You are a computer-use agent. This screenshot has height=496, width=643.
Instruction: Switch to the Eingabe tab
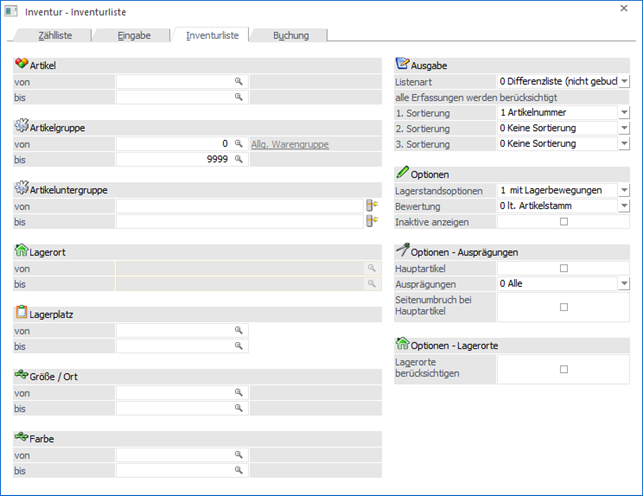pyautogui.click(x=133, y=36)
